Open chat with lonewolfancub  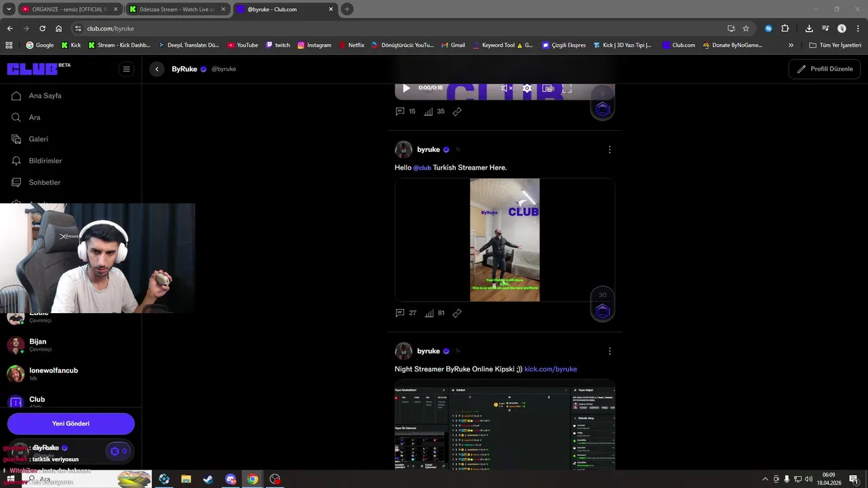tap(71, 373)
